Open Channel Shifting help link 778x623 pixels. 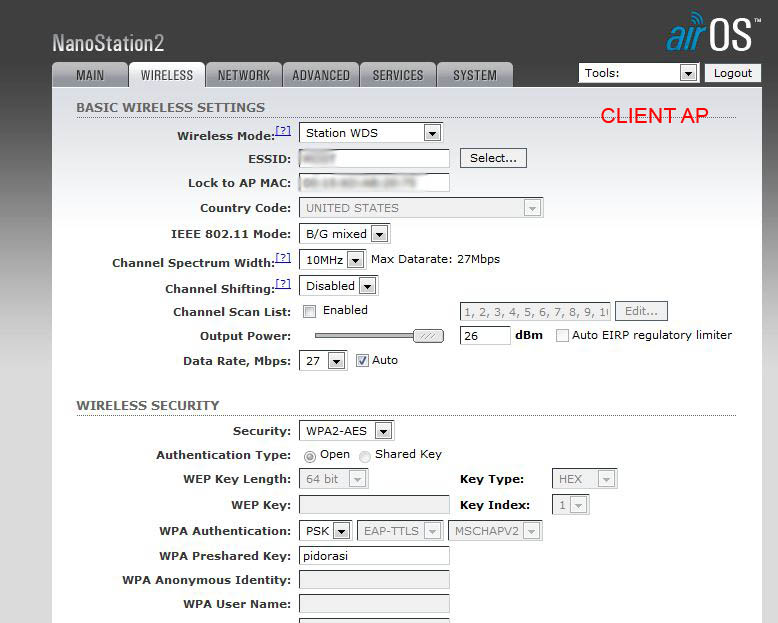pos(283,284)
